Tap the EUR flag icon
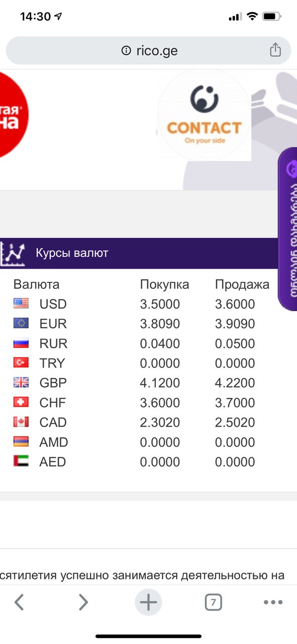Viewport: 297px width, 644px height. pyautogui.click(x=21, y=323)
